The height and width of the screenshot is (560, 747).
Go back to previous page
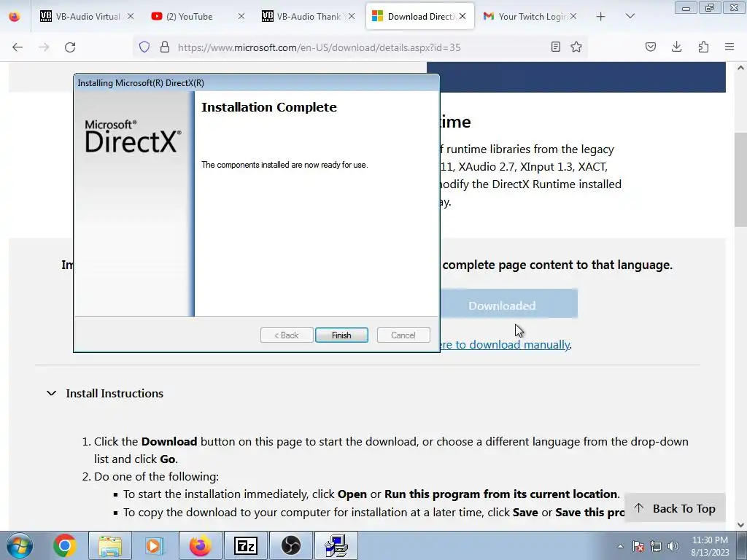click(x=18, y=47)
